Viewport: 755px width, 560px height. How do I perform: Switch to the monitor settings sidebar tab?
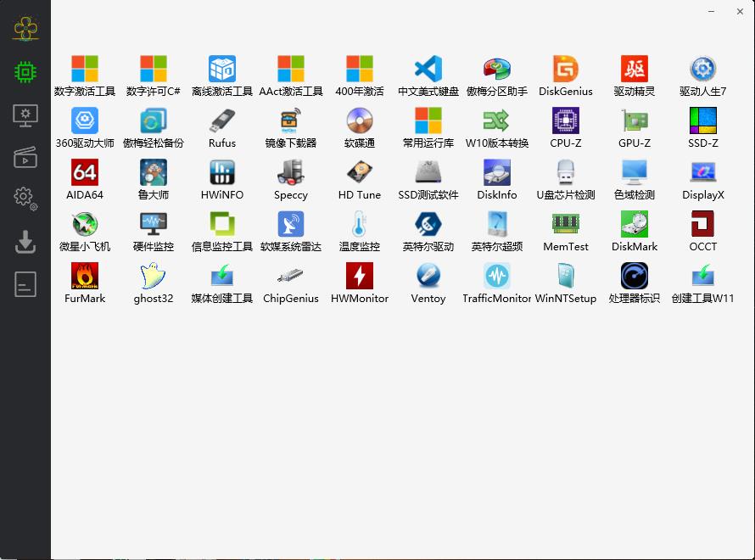(x=25, y=115)
